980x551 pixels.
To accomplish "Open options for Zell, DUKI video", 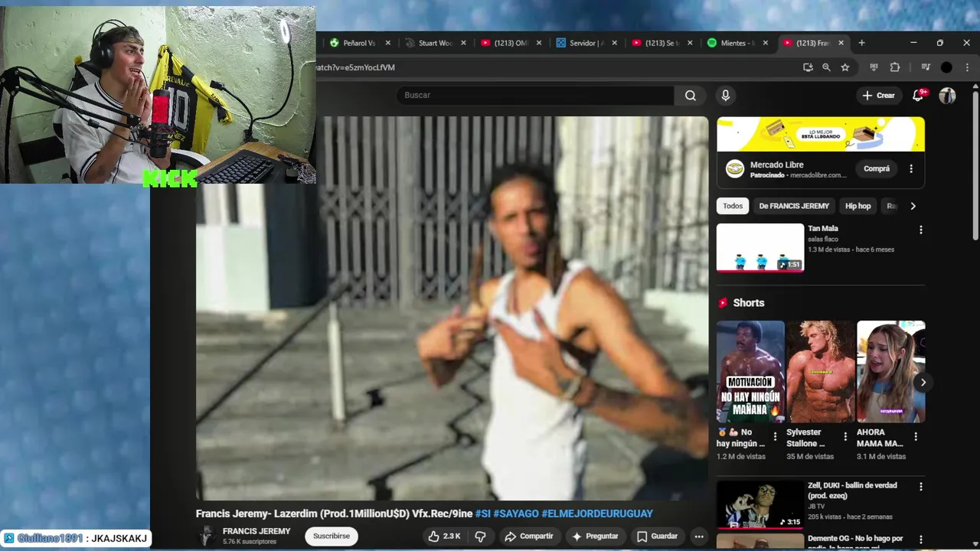I will (x=921, y=487).
